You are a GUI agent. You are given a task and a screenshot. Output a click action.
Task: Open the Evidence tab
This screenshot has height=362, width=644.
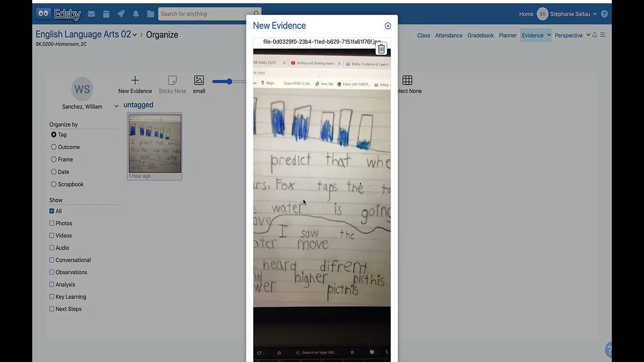(x=532, y=35)
